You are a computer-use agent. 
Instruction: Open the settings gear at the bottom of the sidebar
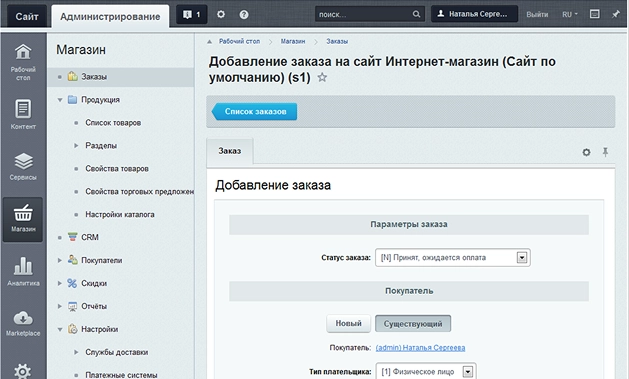click(x=22, y=371)
